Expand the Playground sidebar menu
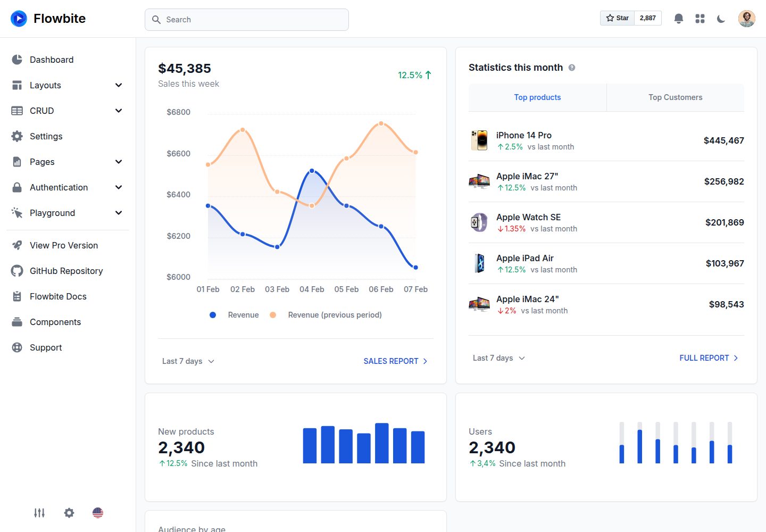The width and height of the screenshot is (766, 532). tap(68, 213)
